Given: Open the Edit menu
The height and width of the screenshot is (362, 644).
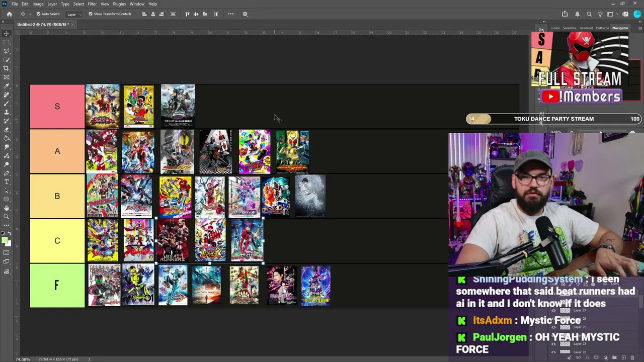Looking at the screenshot, I should [25, 4].
